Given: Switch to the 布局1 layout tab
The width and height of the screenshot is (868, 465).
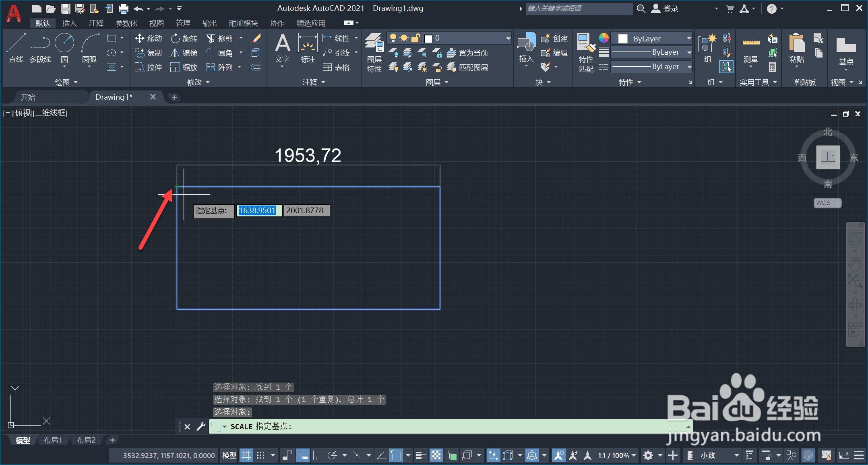Looking at the screenshot, I should click(53, 440).
